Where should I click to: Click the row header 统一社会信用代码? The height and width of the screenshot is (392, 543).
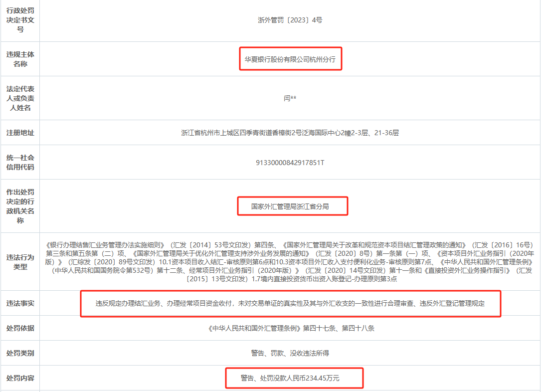click(x=20, y=162)
